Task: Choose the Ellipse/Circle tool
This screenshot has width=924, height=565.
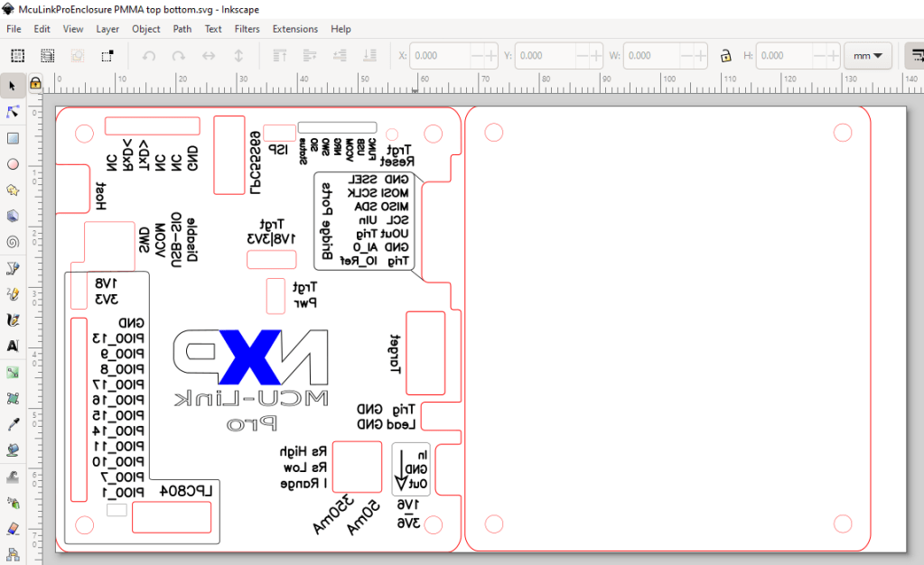Action: pos(13,164)
